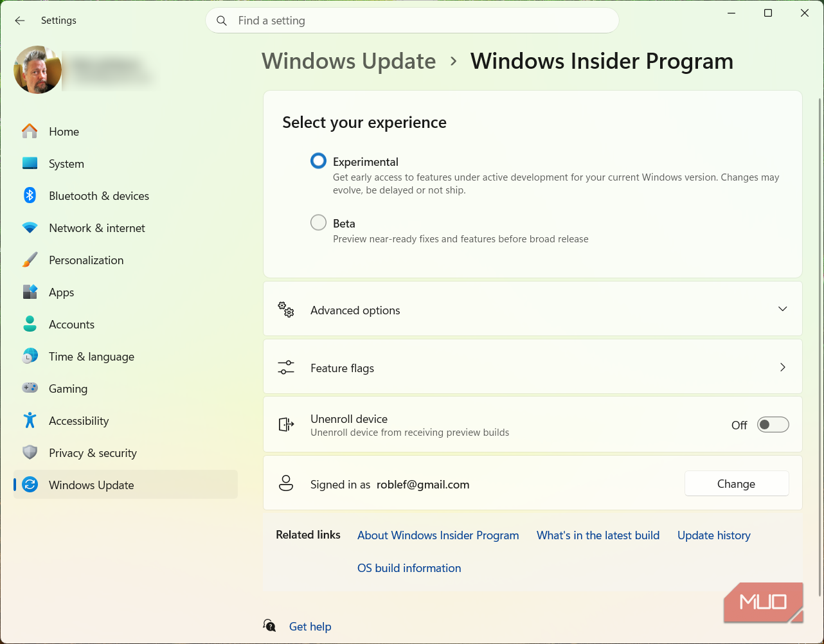824x644 pixels.
Task: Click the Apps icon in sidebar
Action: (x=30, y=292)
